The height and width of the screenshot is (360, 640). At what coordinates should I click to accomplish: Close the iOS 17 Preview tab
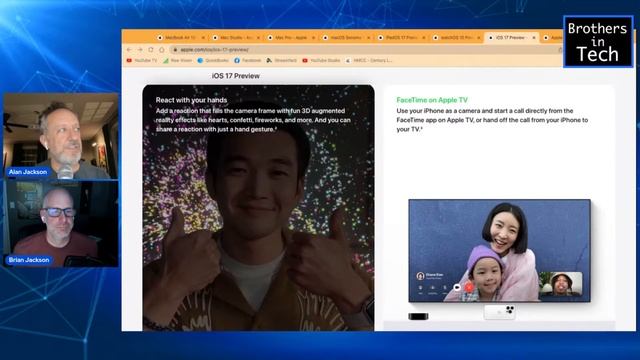[x=533, y=38]
